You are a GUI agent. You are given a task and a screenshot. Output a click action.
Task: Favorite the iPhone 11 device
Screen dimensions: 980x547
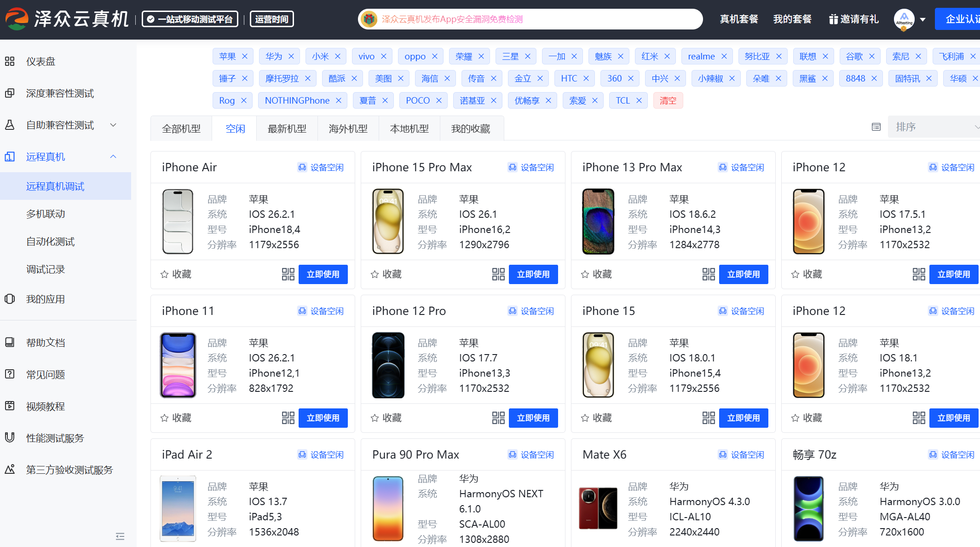click(176, 418)
